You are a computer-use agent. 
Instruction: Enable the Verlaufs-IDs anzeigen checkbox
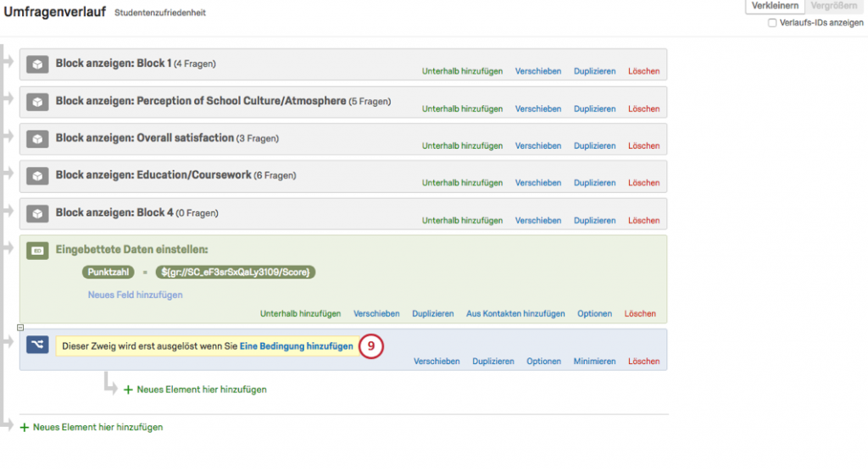click(x=771, y=23)
